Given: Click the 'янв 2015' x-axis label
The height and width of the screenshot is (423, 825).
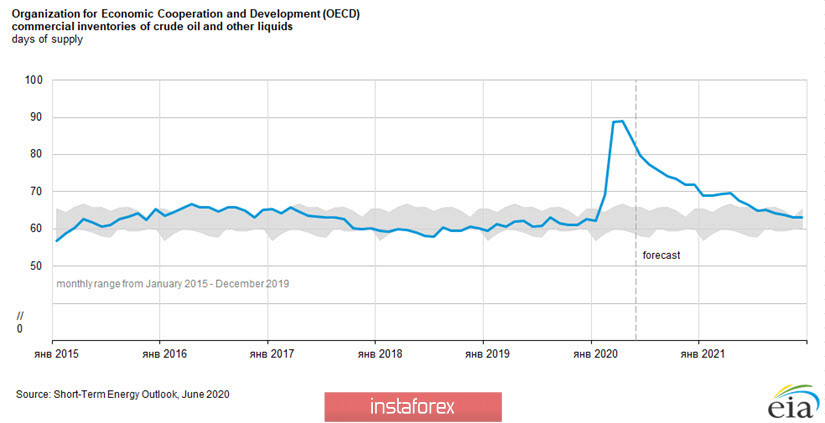Looking at the screenshot, I should pos(52,353).
